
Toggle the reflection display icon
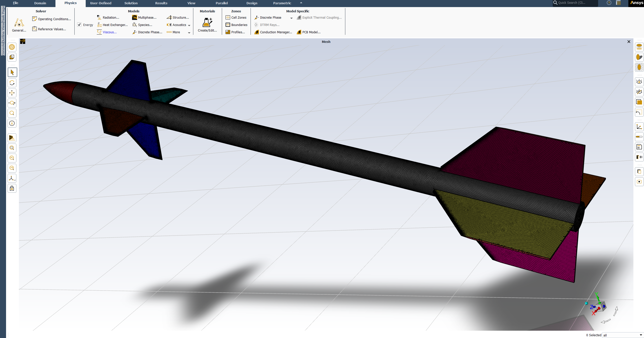coord(639,47)
